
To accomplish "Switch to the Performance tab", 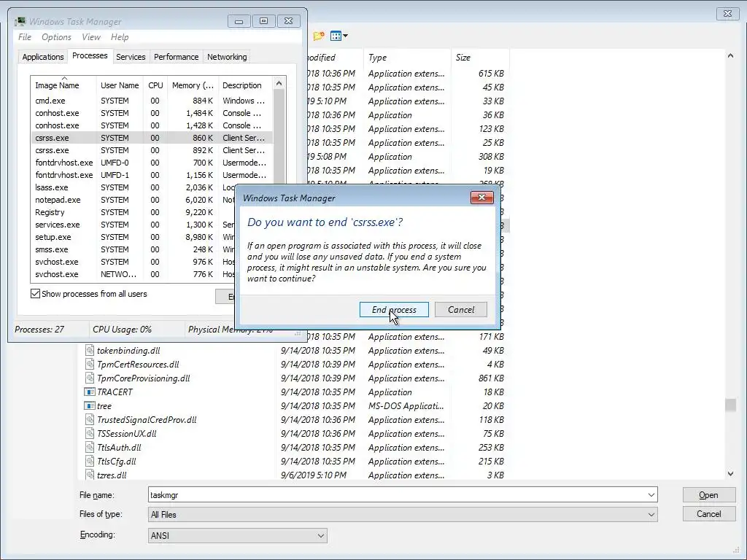I will [x=176, y=57].
